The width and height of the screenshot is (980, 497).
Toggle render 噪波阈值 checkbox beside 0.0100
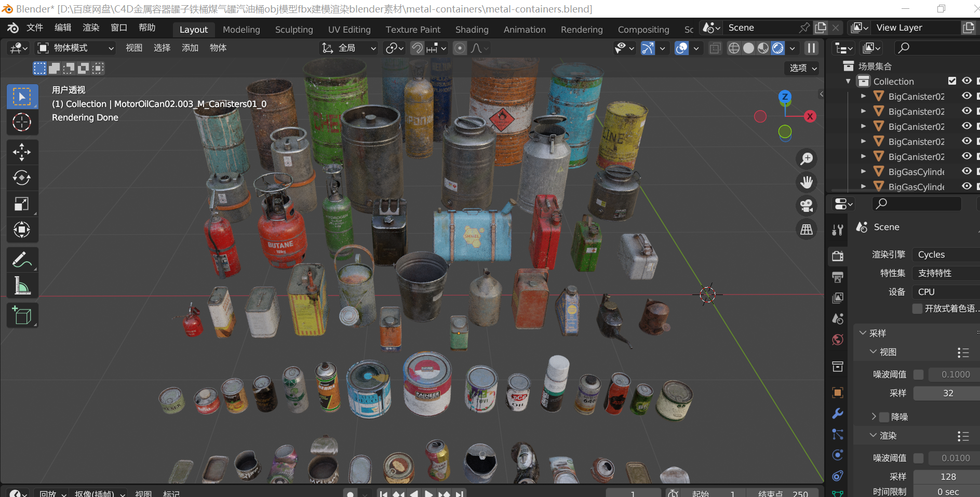coord(918,458)
